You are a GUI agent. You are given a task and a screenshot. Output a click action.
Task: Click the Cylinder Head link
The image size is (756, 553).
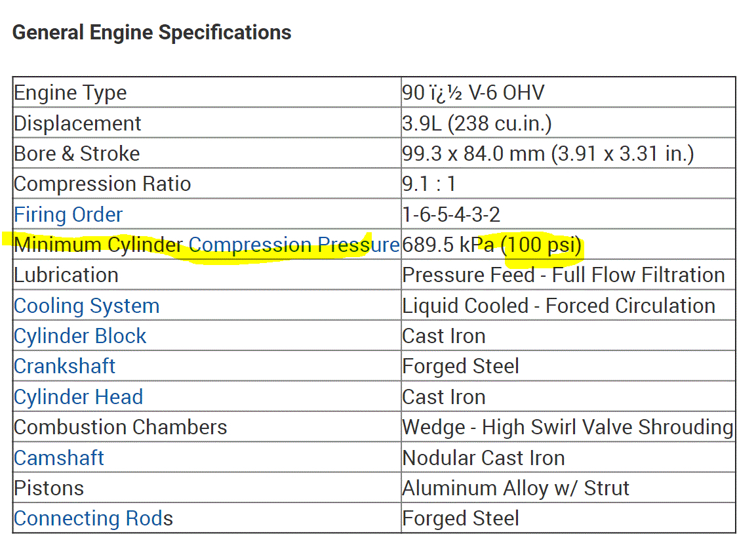78,397
